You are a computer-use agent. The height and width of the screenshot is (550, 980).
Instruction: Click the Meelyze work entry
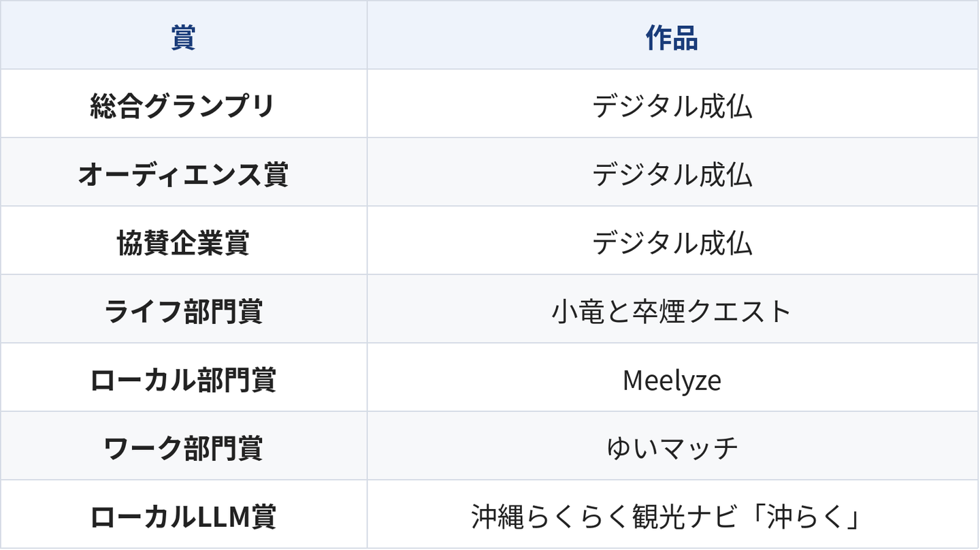pos(672,380)
